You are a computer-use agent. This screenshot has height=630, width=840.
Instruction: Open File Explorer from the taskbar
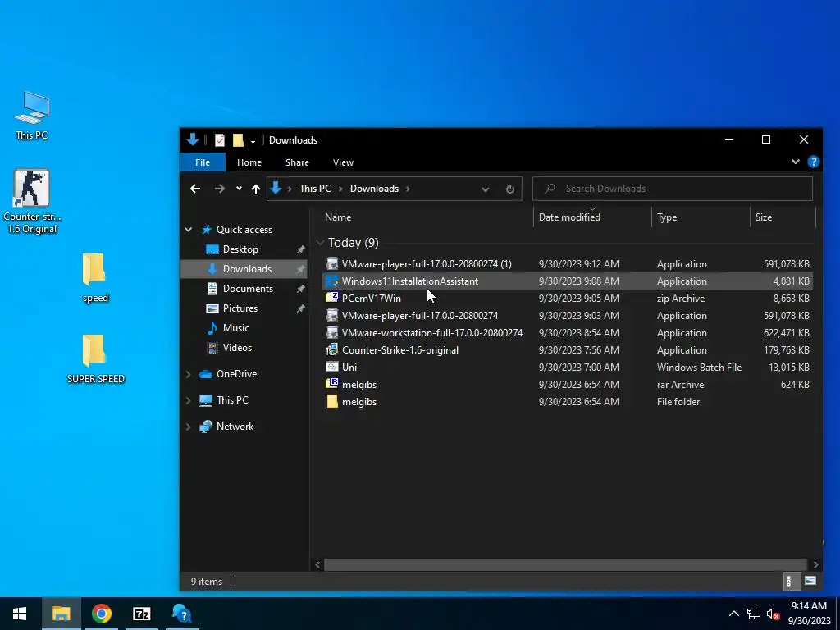pyautogui.click(x=61, y=614)
